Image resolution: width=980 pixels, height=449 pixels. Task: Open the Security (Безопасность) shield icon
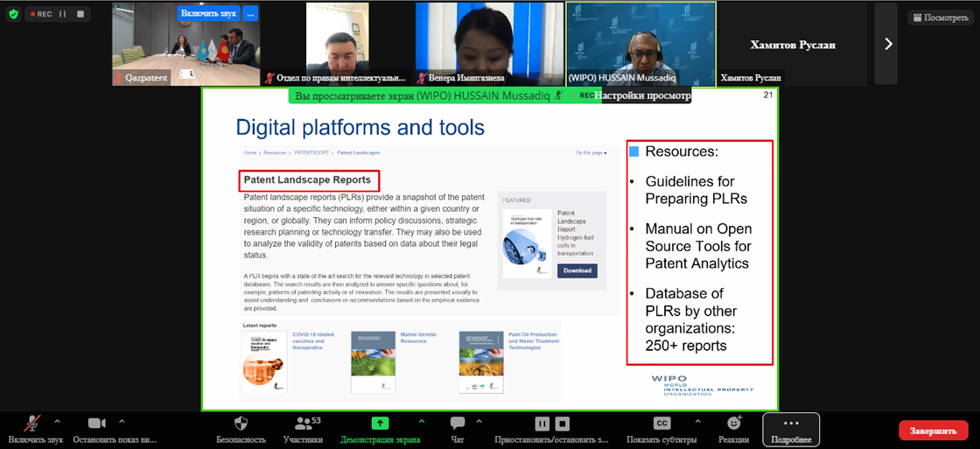pyautogui.click(x=241, y=424)
